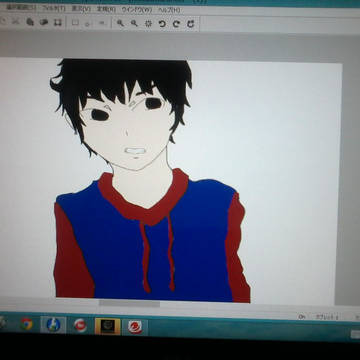Click the paste icon in the toolbar
Image resolution: width=360 pixels, height=360 pixels.
point(44,22)
